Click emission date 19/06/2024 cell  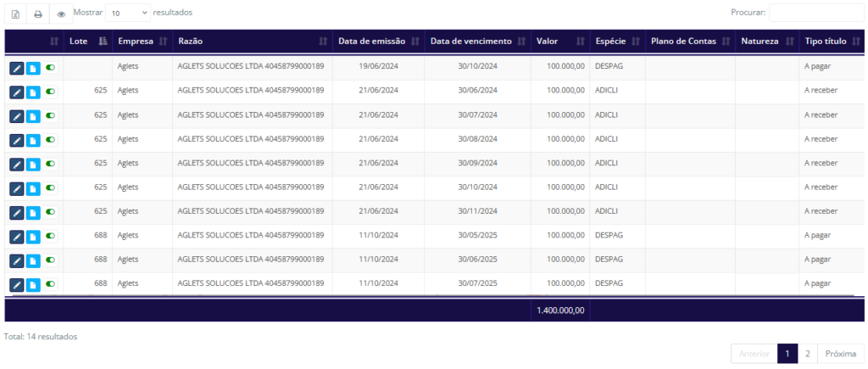(379, 66)
